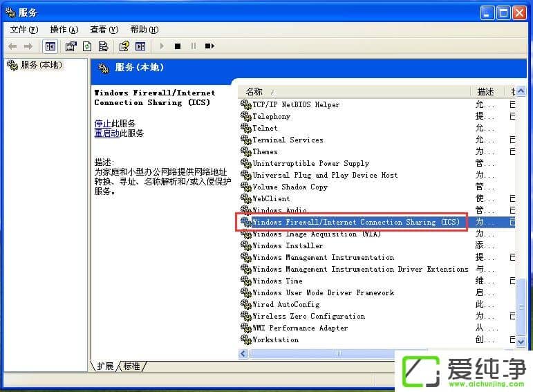533x392 pixels.
Task: Click the services gear icon in blue header
Action: point(104,68)
